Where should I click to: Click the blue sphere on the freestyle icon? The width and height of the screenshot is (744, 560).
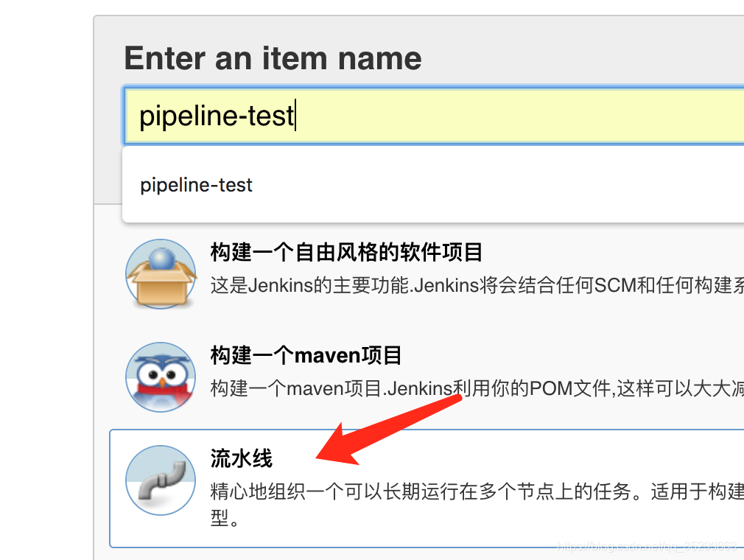(x=162, y=259)
